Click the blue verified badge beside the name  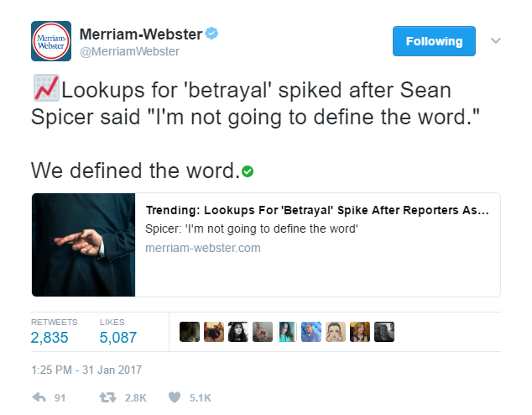click(x=211, y=34)
